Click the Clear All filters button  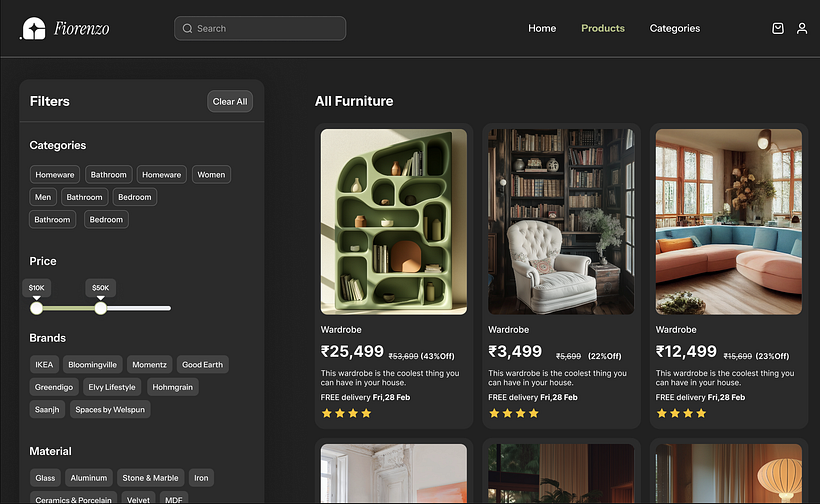click(230, 101)
